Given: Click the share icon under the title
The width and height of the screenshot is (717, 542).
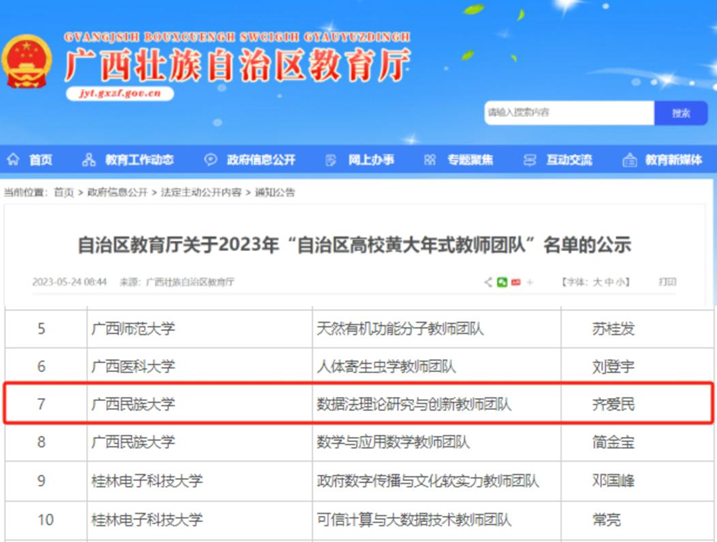Looking at the screenshot, I should coord(488,283).
